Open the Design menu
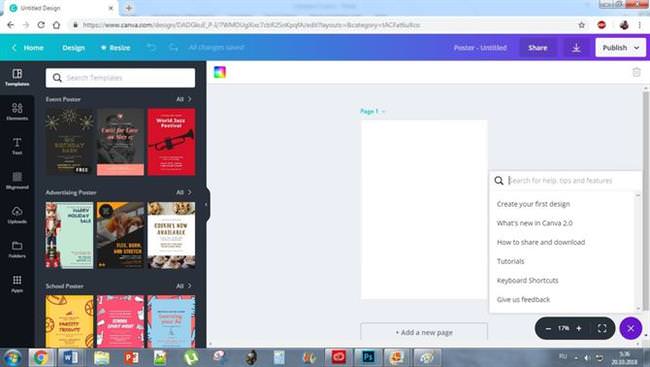The image size is (650, 367). pos(73,48)
